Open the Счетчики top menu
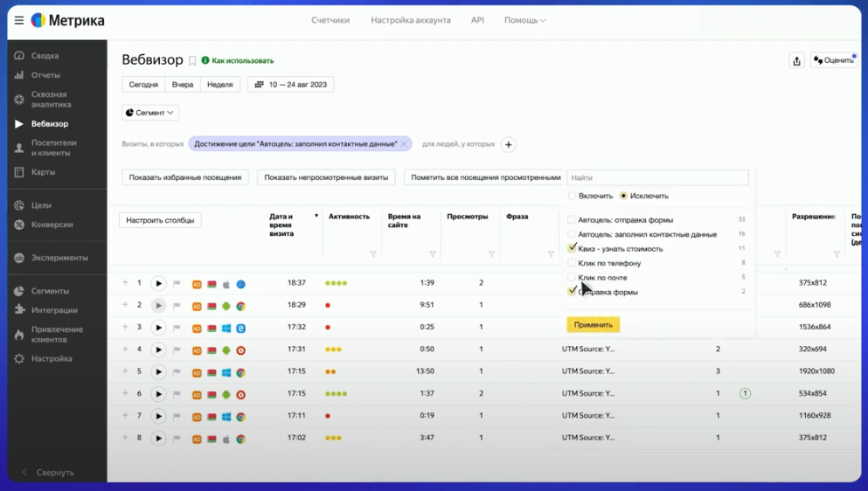868x491 pixels. pos(330,20)
